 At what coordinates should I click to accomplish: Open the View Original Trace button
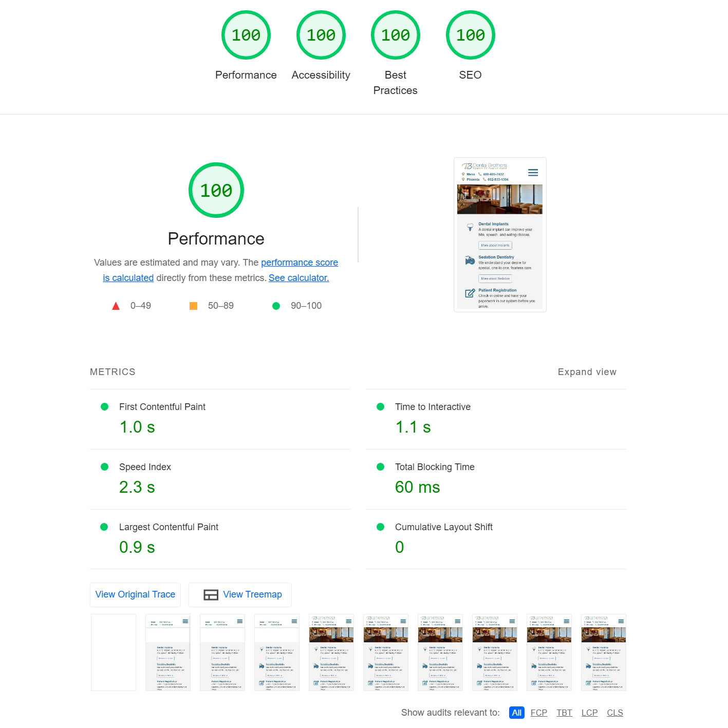point(135,594)
